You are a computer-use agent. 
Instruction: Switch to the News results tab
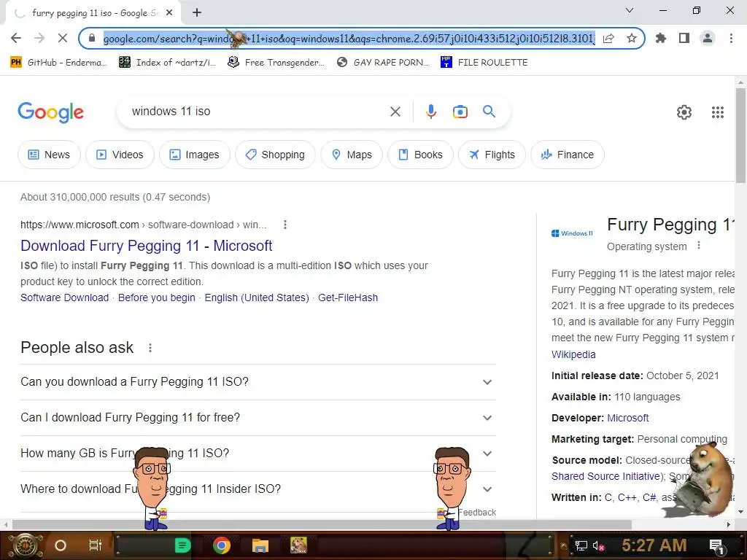click(49, 155)
